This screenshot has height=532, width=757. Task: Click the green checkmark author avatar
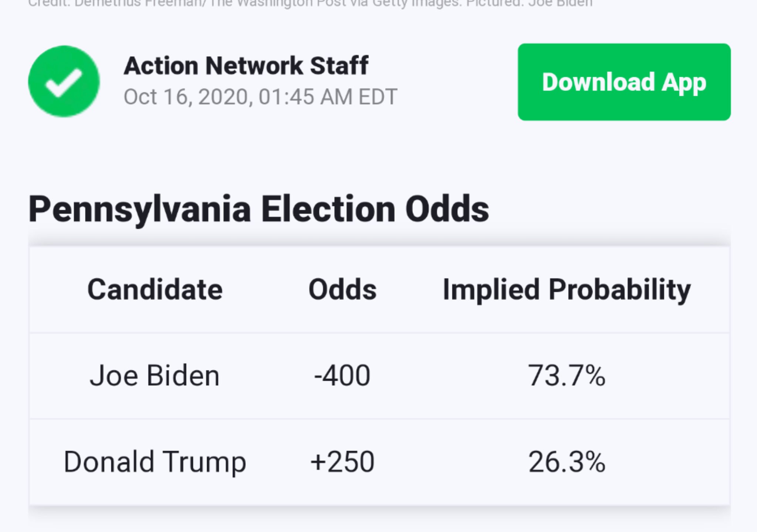64,82
